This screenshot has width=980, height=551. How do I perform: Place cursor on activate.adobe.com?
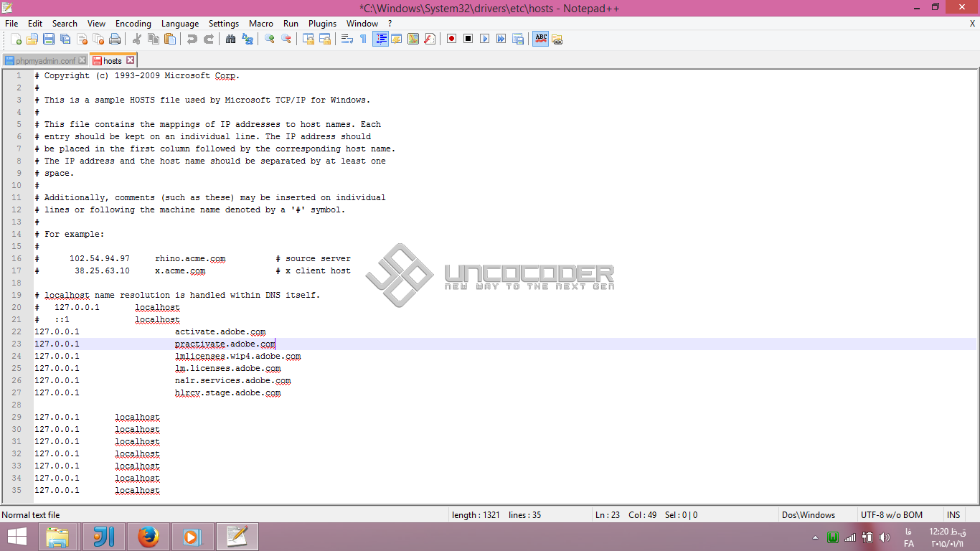[x=220, y=332]
